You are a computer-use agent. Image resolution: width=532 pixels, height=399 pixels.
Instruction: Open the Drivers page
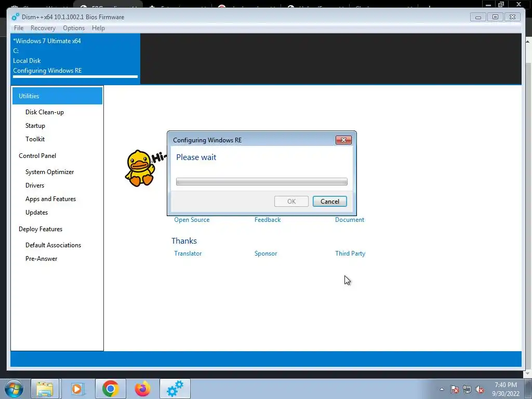click(35, 185)
